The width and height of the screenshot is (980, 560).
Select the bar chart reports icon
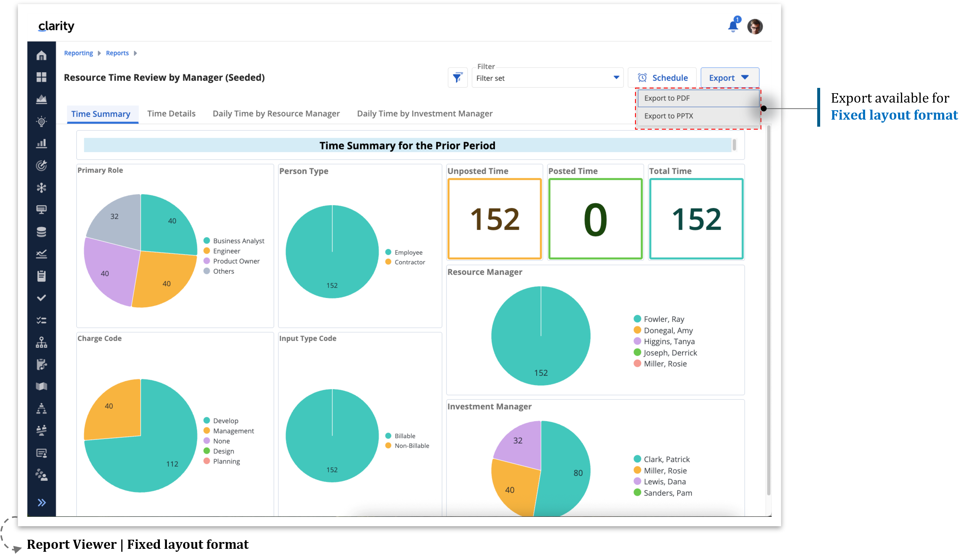coord(41,143)
